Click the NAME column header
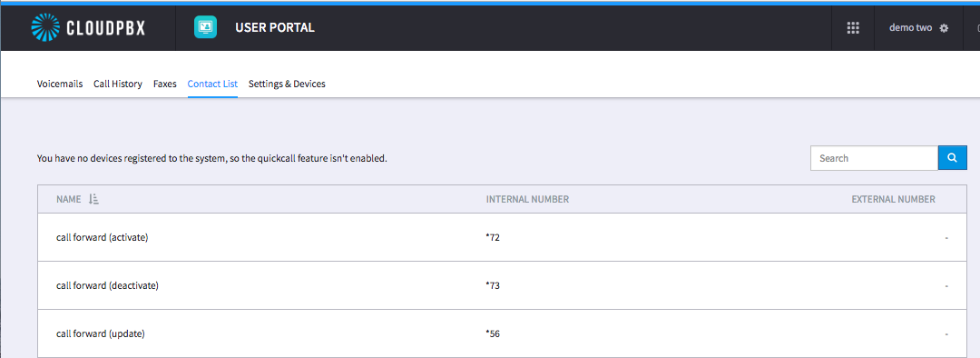The width and height of the screenshot is (980, 358). 69,199
